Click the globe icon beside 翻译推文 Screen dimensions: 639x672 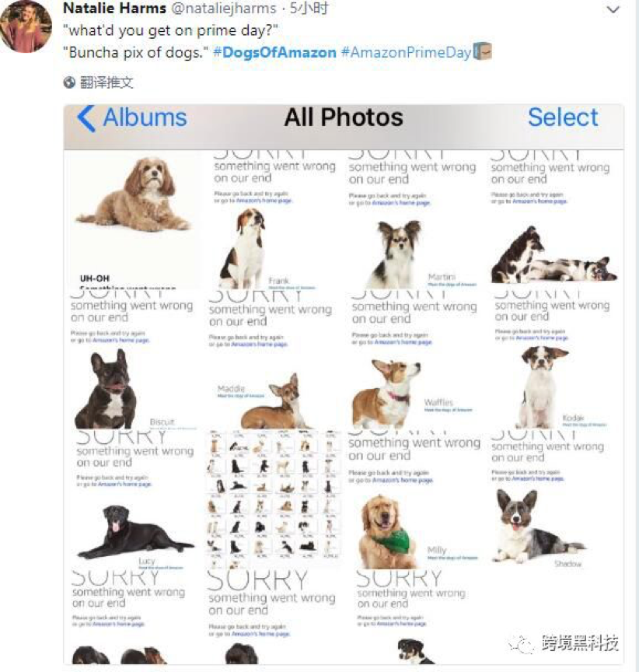[x=69, y=82]
